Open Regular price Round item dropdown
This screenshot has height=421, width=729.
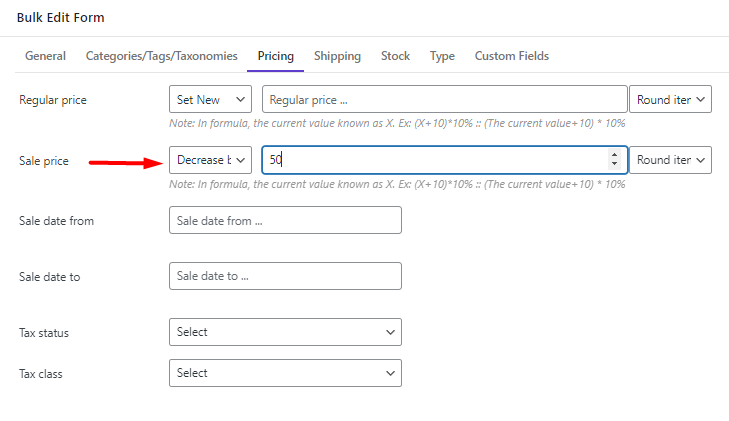tap(670, 99)
